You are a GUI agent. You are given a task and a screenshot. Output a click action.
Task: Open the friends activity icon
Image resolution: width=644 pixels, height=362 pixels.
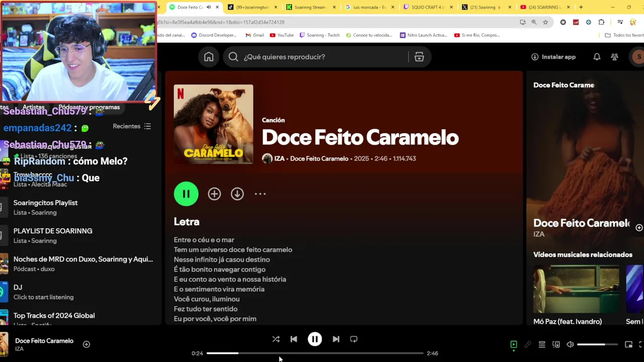pos(615,57)
